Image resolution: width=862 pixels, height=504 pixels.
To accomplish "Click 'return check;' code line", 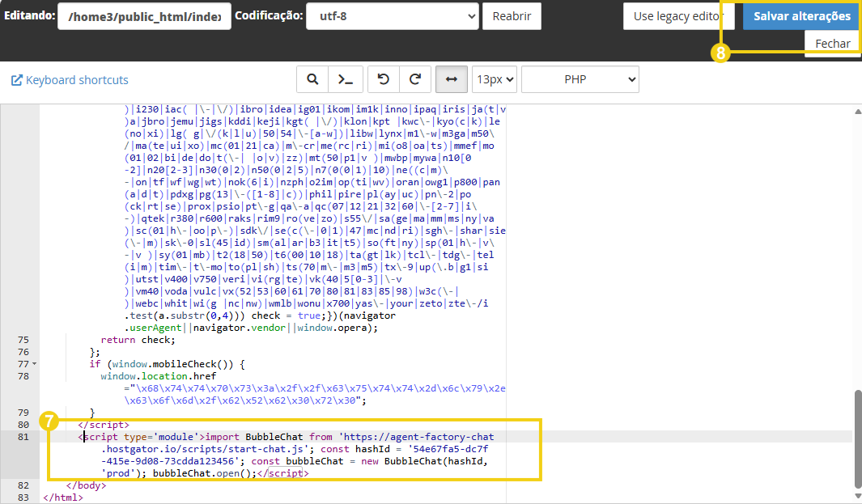I will pyautogui.click(x=138, y=340).
